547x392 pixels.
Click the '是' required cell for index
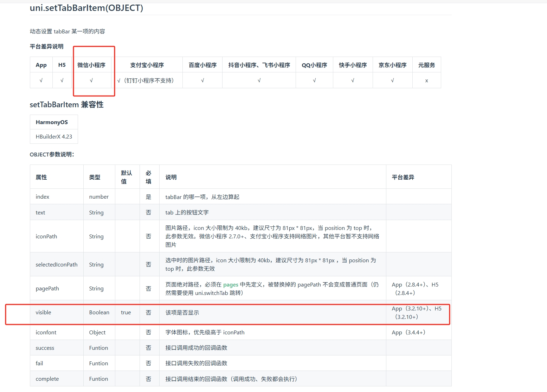pyautogui.click(x=149, y=197)
